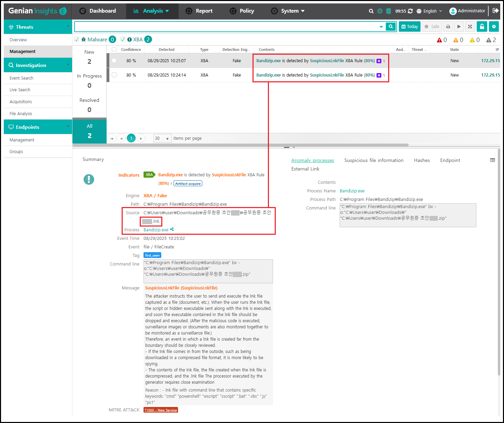Click the share icon beside Bandizip.exe process
The height and width of the screenshot is (423, 504).
(172, 230)
